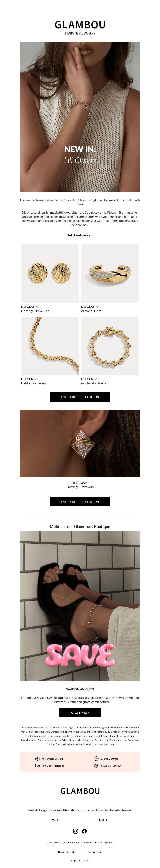This screenshot has width=160, height=868.
Task: Click the free shipping box icon
Action: [x=37, y=758]
